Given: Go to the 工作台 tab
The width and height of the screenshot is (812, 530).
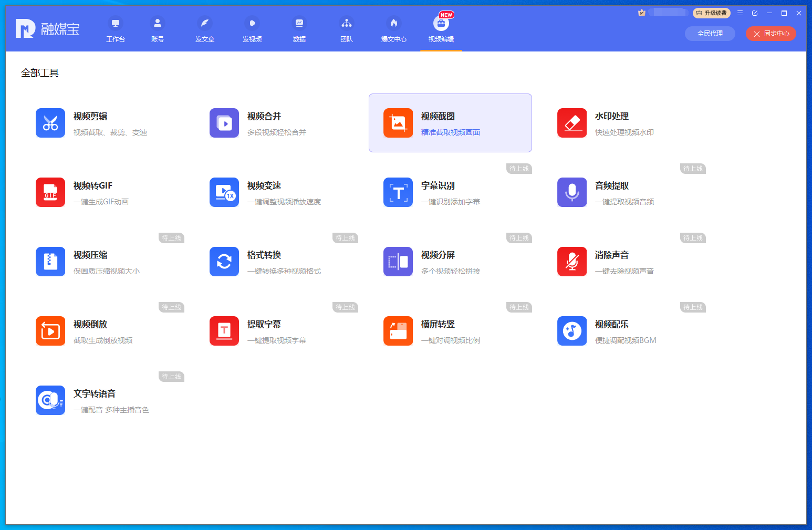Looking at the screenshot, I should tap(116, 29).
